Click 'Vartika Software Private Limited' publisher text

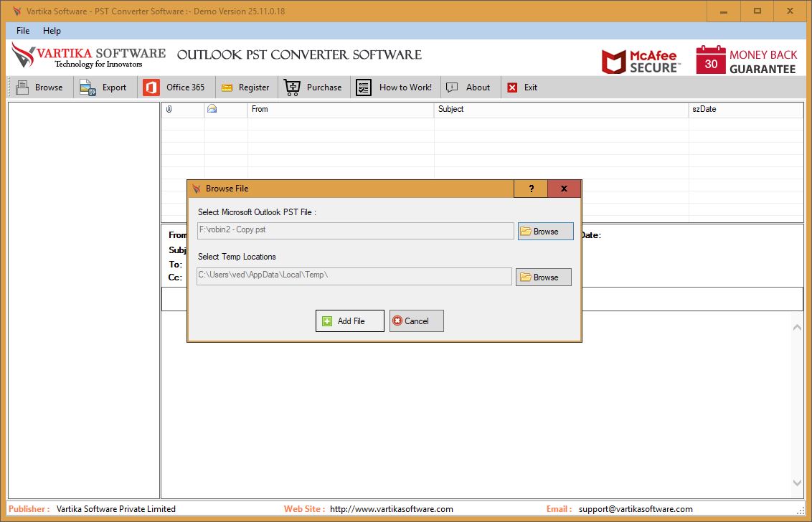click(x=116, y=509)
